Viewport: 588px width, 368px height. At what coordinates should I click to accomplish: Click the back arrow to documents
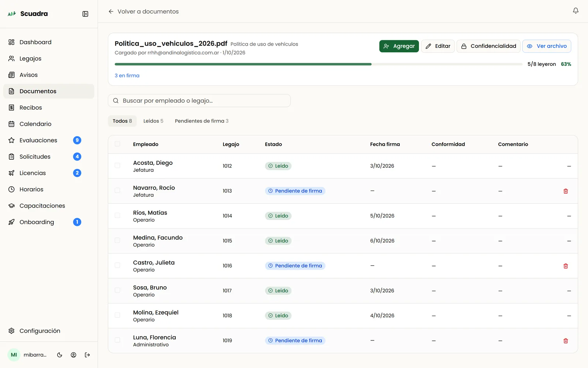(111, 11)
